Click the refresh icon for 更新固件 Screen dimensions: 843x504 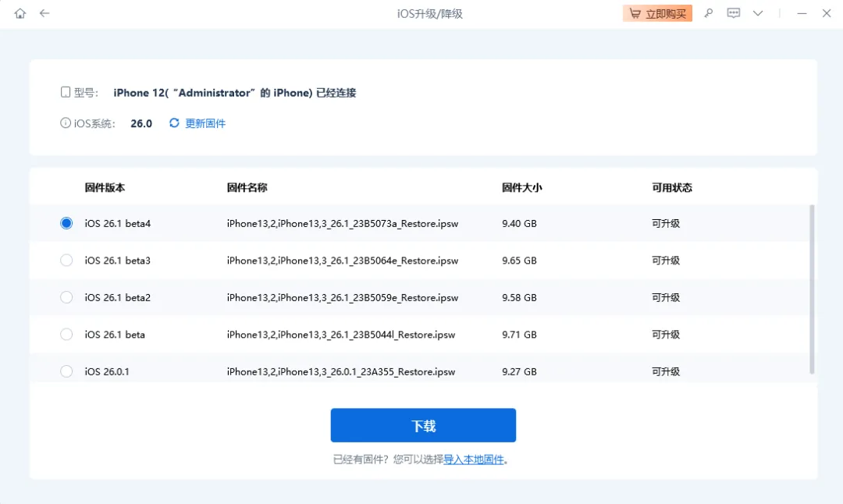[174, 123]
